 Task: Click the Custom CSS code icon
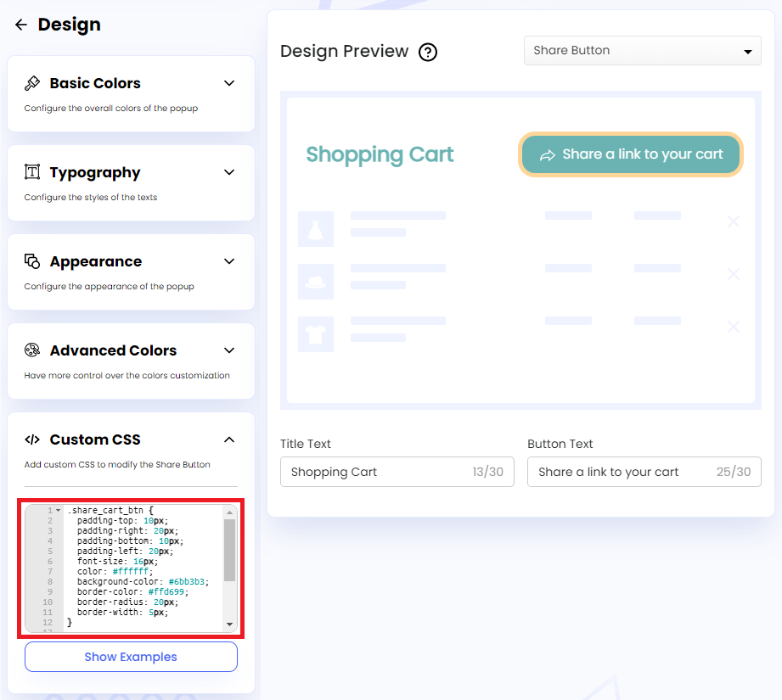tap(32, 440)
